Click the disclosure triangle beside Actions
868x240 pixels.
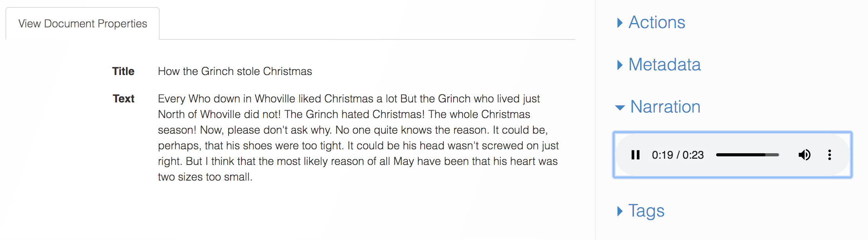(620, 23)
